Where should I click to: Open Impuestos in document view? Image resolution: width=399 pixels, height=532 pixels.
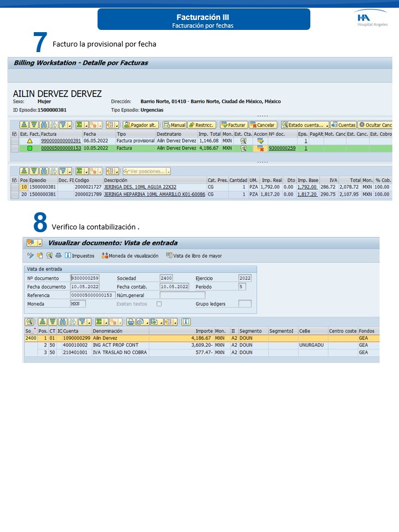[x=79, y=255]
